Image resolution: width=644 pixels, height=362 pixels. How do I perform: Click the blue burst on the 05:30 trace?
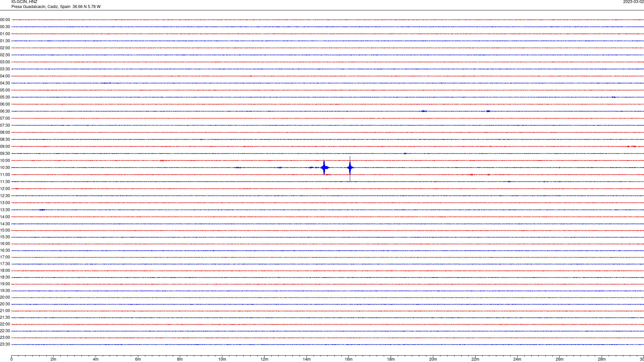pos(613,97)
